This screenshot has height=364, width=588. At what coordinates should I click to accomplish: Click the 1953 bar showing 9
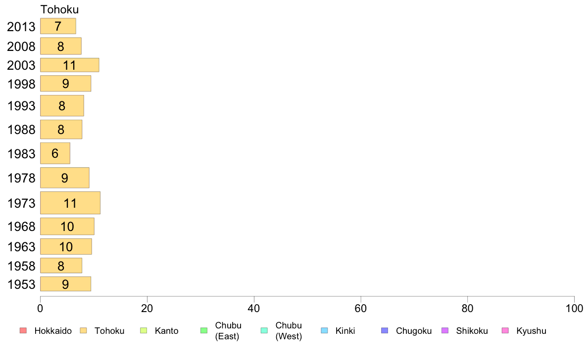click(x=66, y=284)
